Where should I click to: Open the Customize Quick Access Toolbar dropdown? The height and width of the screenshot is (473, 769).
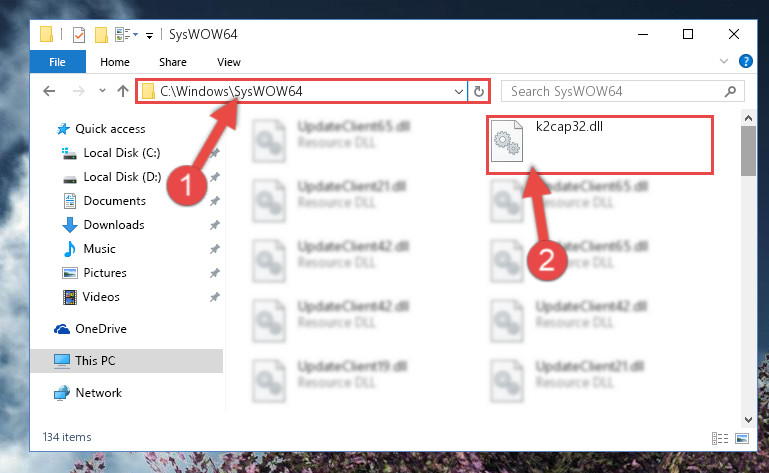tap(149, 35)
